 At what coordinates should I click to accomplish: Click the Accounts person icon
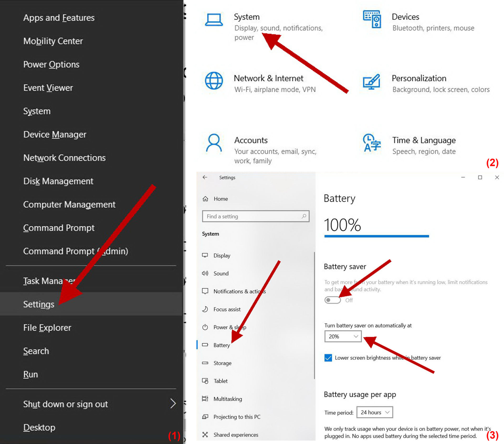tap(214, 143)
